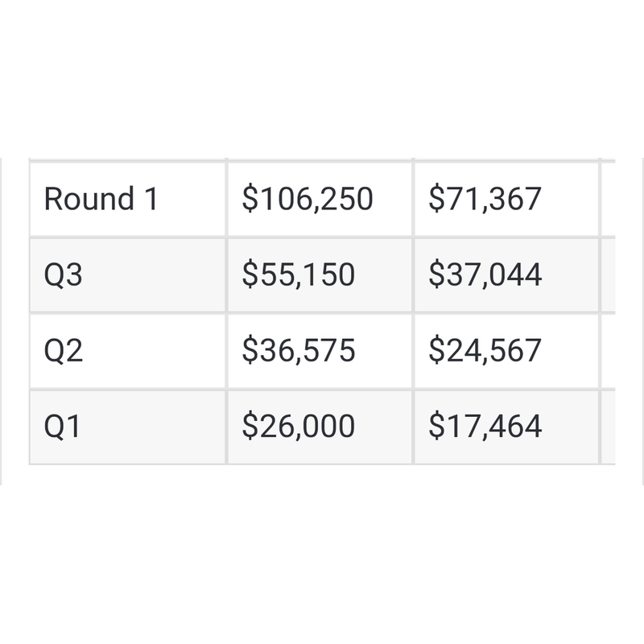Click the $55,150 cell in Q3 row
The image size is (644, 644).
point(320,275)
